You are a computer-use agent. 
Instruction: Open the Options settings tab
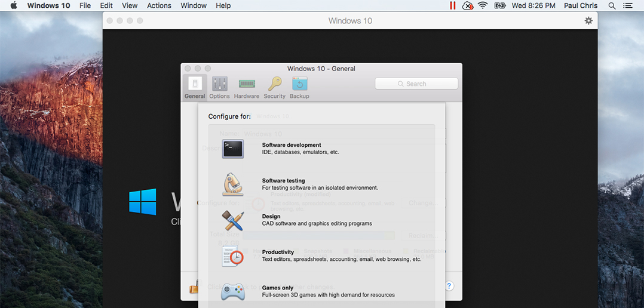(219, 87)
